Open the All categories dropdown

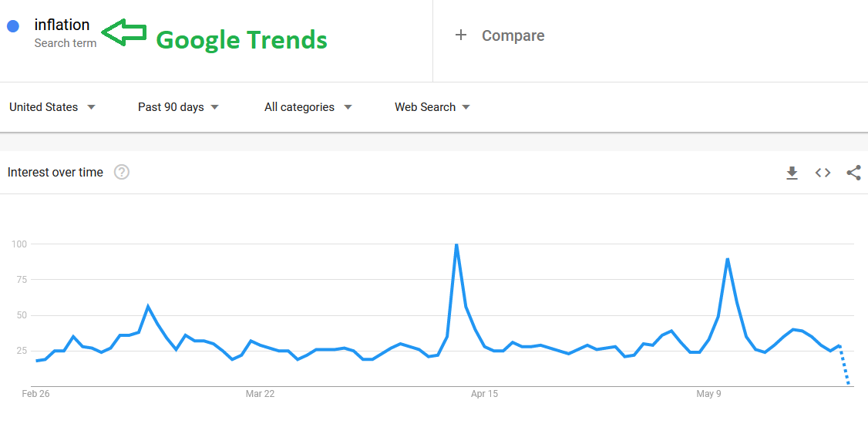[308, 107]
